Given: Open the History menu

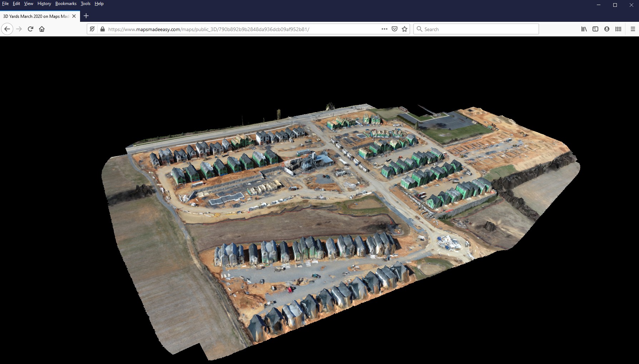Looking at the screenshot, I should (x=44, y=4).
